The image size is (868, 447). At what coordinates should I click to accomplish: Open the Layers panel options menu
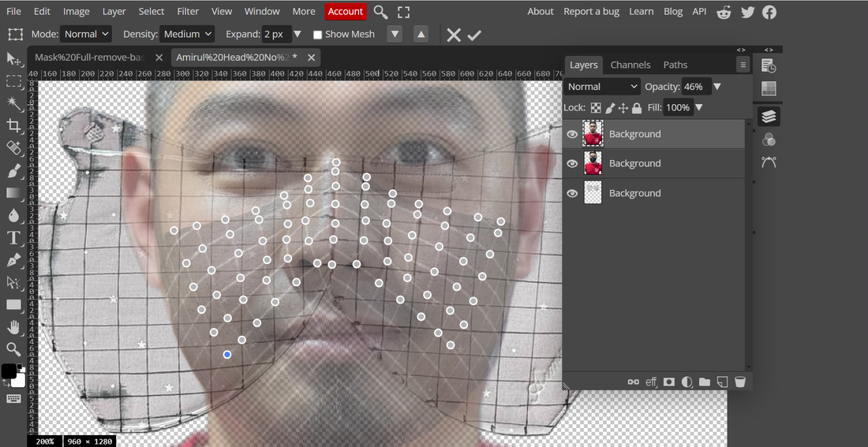743,65
